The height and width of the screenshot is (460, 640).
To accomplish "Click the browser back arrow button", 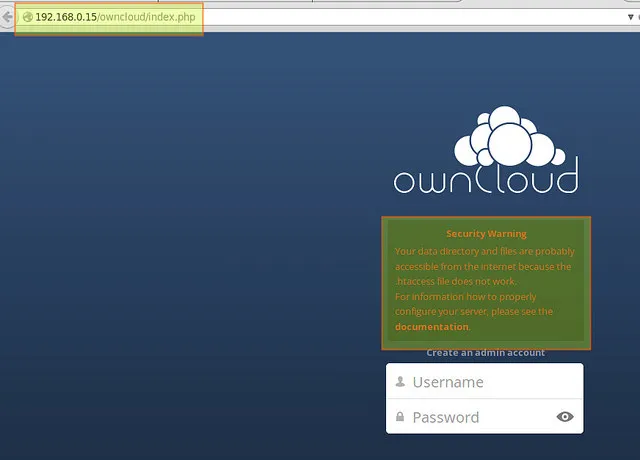I will [x=6, y=17].
